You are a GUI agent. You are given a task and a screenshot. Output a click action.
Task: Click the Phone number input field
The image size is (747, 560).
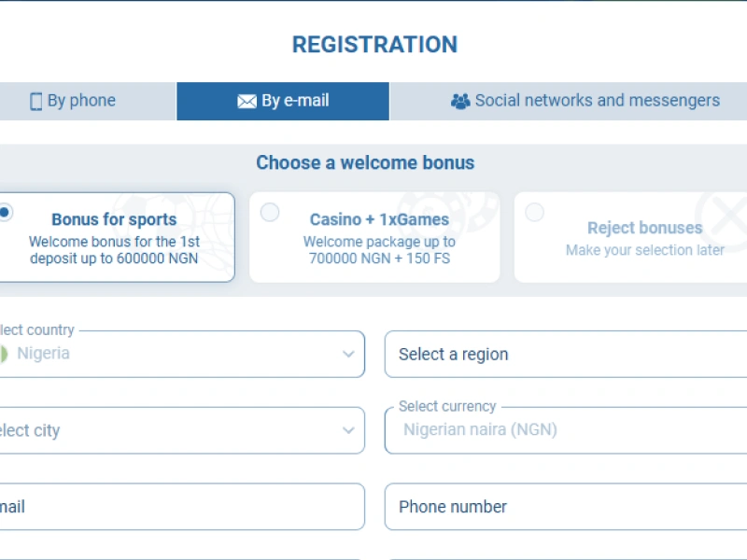(x=560, y=507)
